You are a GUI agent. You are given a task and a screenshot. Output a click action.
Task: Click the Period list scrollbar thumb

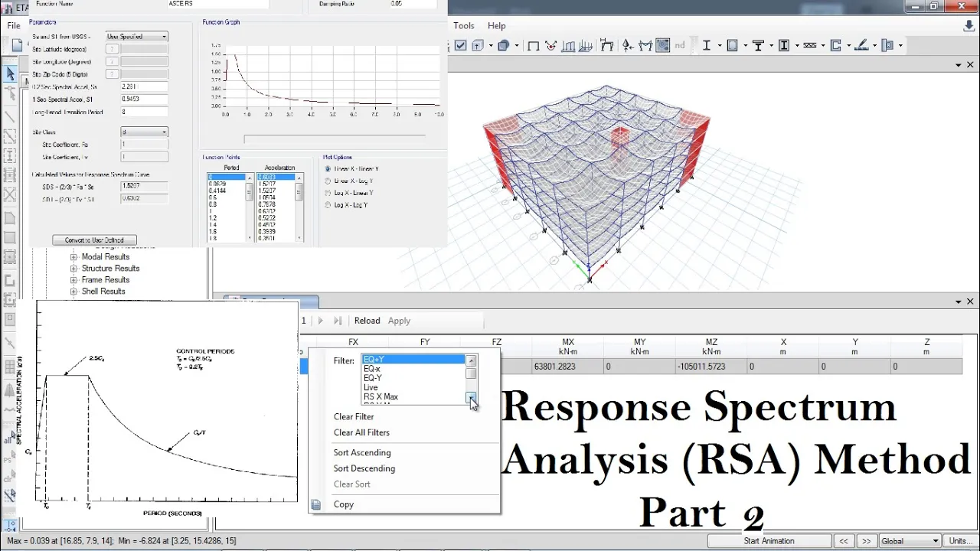tap(250, 191)
